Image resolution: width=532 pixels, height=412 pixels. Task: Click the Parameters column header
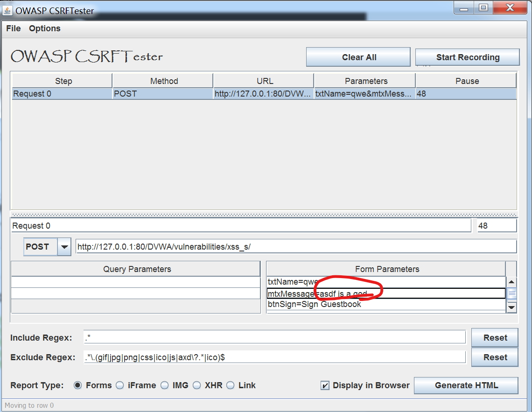coord(365,81)
